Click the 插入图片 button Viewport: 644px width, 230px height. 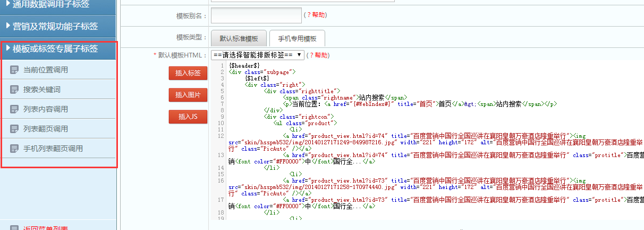(188, 95)
